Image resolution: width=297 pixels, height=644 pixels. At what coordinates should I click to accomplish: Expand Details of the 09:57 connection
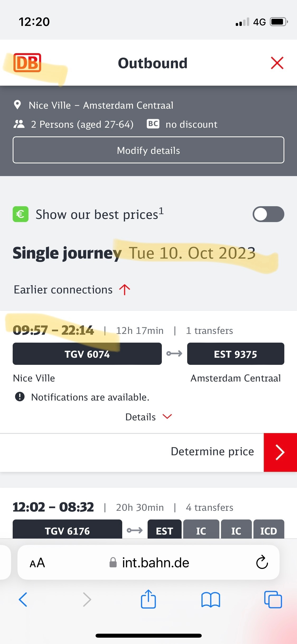pyautogui.click(x=148, y=417)
